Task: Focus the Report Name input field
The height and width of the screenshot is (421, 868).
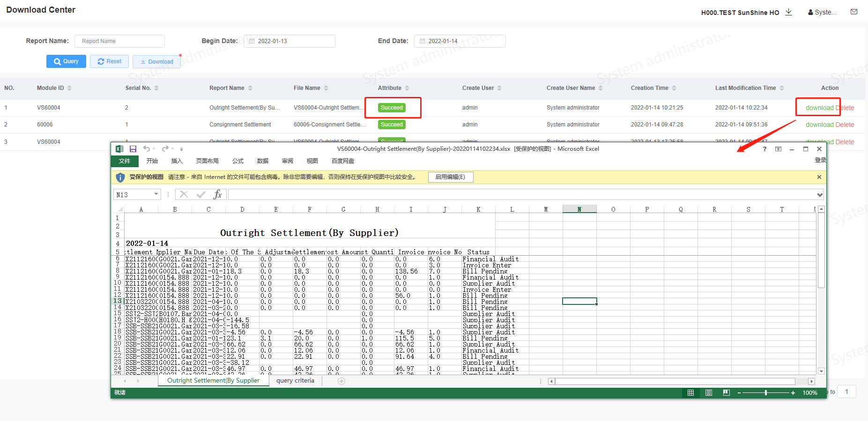Action: [x=119, y=41]
